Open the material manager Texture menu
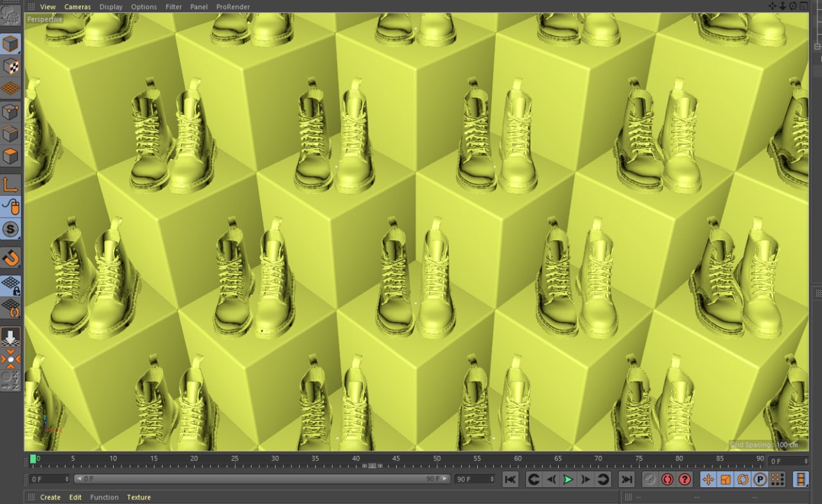822x504 pixels. (139, 497)
